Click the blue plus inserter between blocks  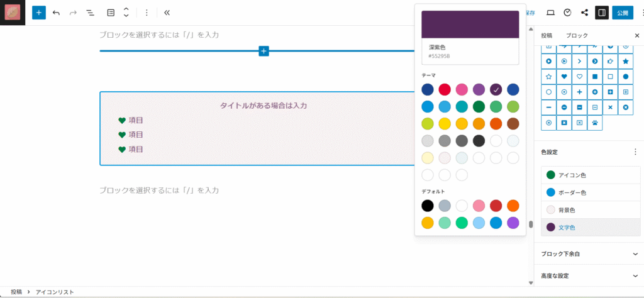pos(264,52)
